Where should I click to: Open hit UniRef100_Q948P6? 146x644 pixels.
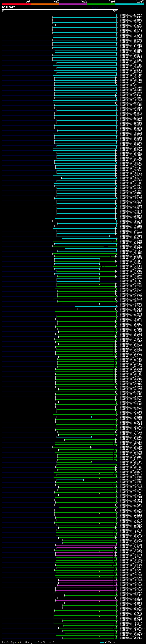click(x=131, y=17)
